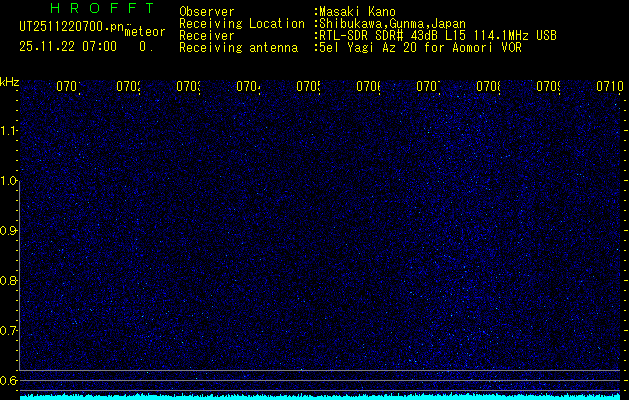
Task: Click the green HROFFT title
Action: pyautogui.click(x=102, y=8)
